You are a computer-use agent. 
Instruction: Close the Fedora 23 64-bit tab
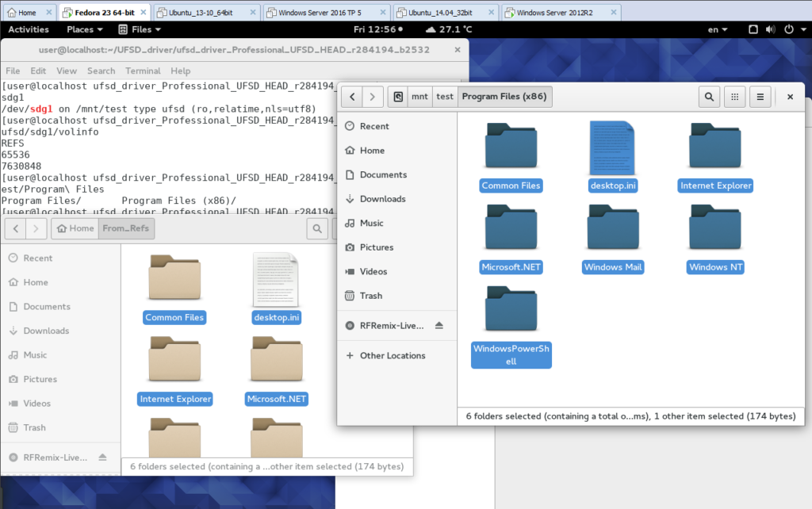point(144,13)
